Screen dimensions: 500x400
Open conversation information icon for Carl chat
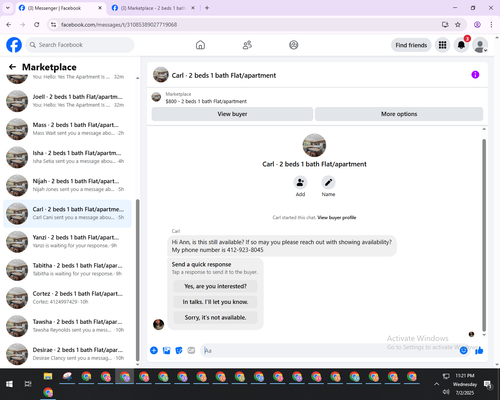point(475,75)
